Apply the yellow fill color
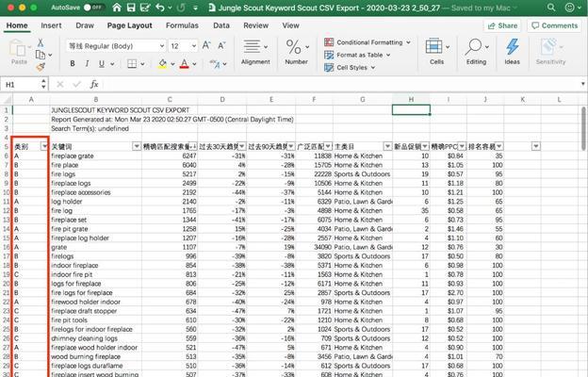The image size is (588, 377). 163,64
